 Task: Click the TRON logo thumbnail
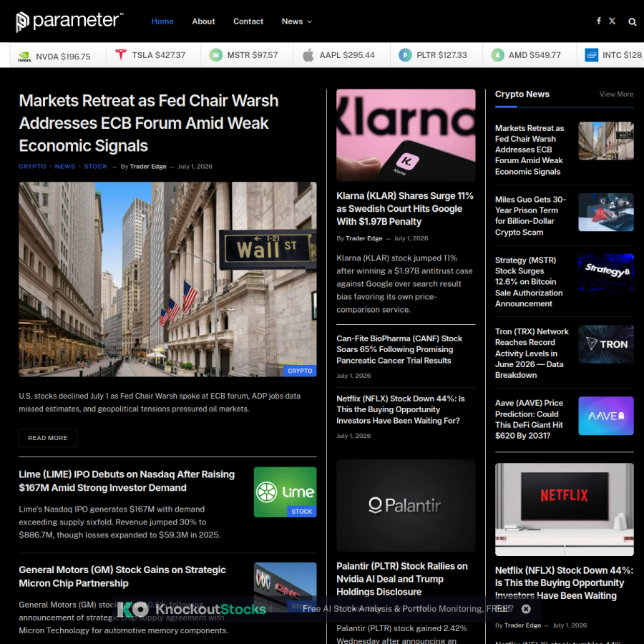pos(606,344)
